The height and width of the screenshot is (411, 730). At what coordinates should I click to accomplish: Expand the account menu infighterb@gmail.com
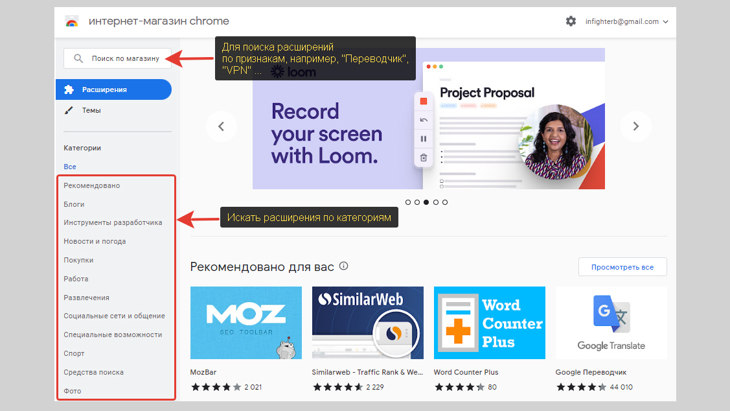(x=627, y=21)
